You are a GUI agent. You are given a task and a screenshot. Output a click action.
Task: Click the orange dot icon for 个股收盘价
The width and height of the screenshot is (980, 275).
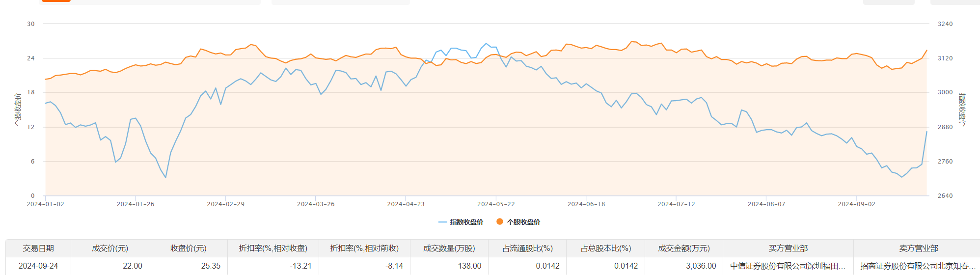(x=499, y=221)
